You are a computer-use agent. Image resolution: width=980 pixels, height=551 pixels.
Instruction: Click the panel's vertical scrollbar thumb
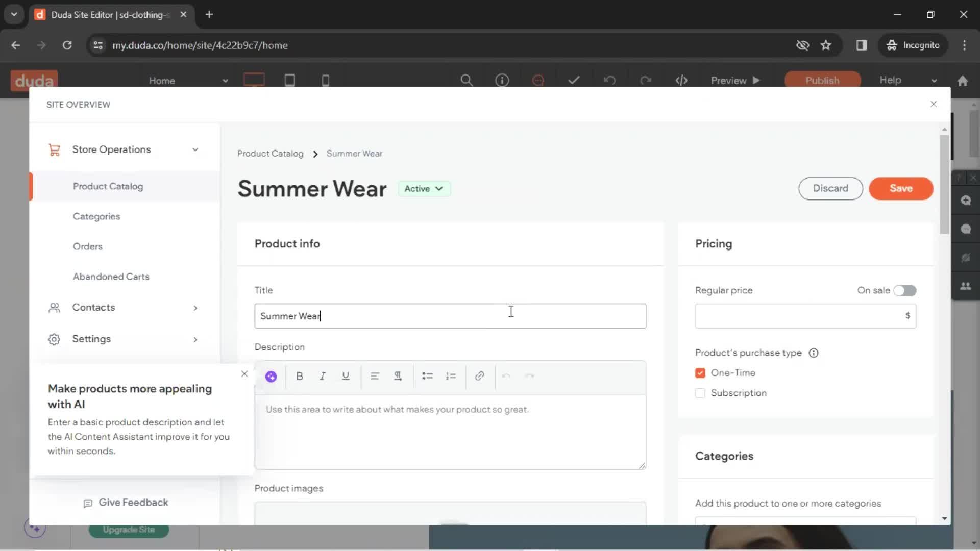(944, 184)
